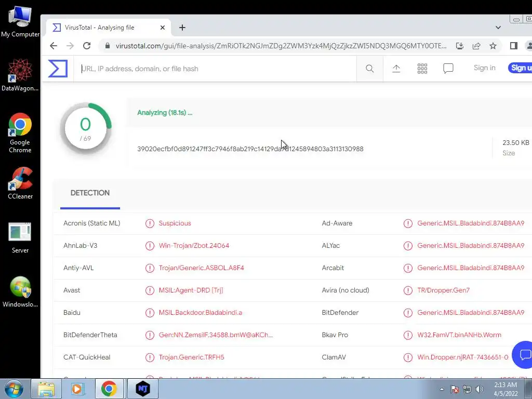
Task: Click the Arcabit engine name
Action: coord(332,268)
